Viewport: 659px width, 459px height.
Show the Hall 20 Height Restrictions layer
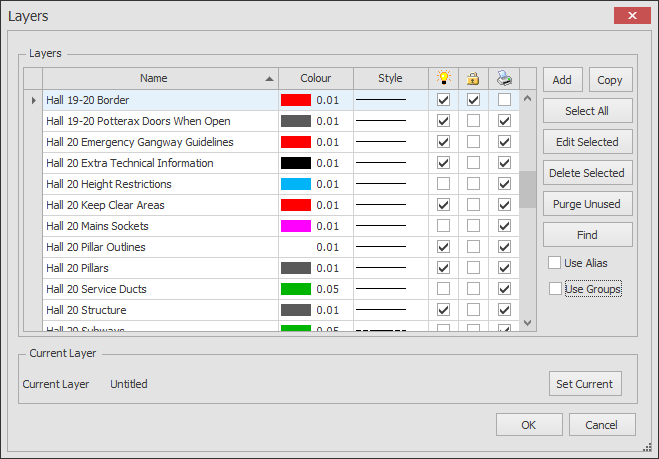443,184
